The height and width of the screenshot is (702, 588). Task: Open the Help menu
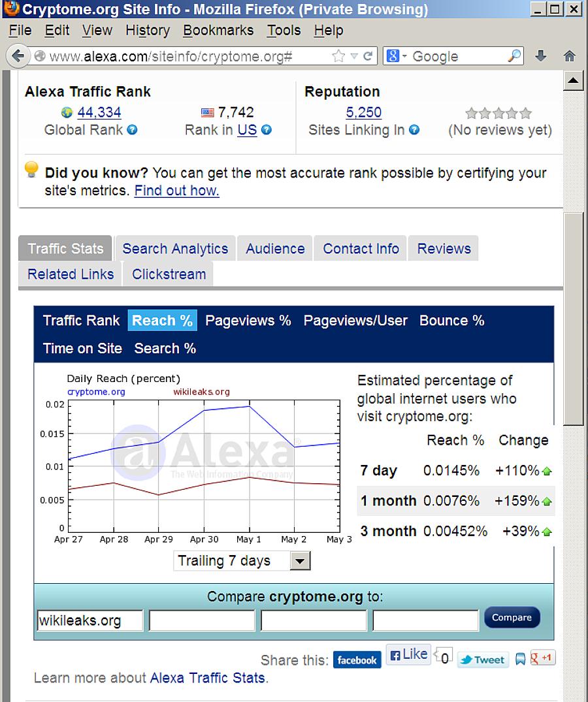328,31
